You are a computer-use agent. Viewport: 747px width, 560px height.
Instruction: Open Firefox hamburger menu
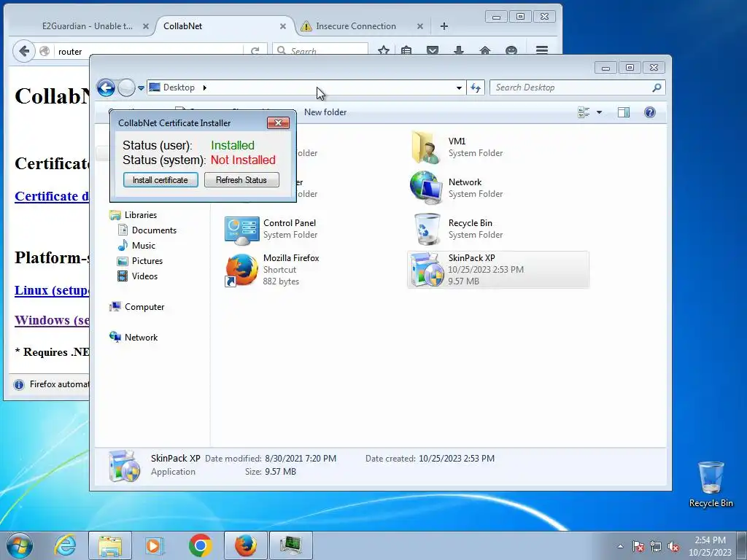(x=542, y=50)
